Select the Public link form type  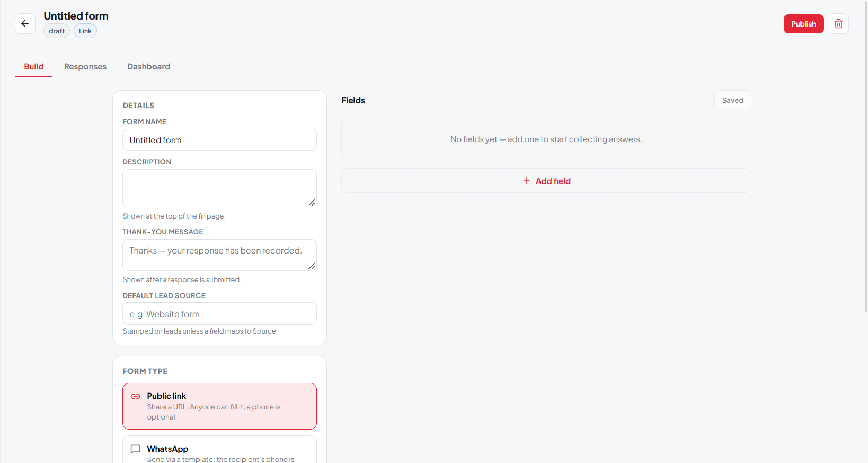(219, 406)
